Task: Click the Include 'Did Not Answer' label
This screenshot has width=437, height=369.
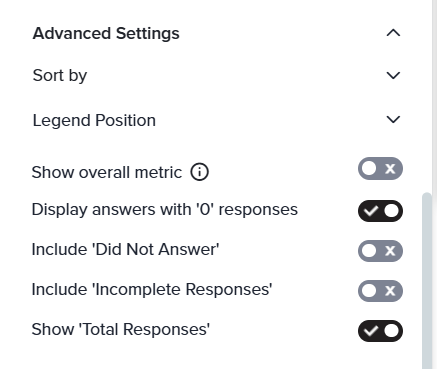Action: click(x=125, y=249)
